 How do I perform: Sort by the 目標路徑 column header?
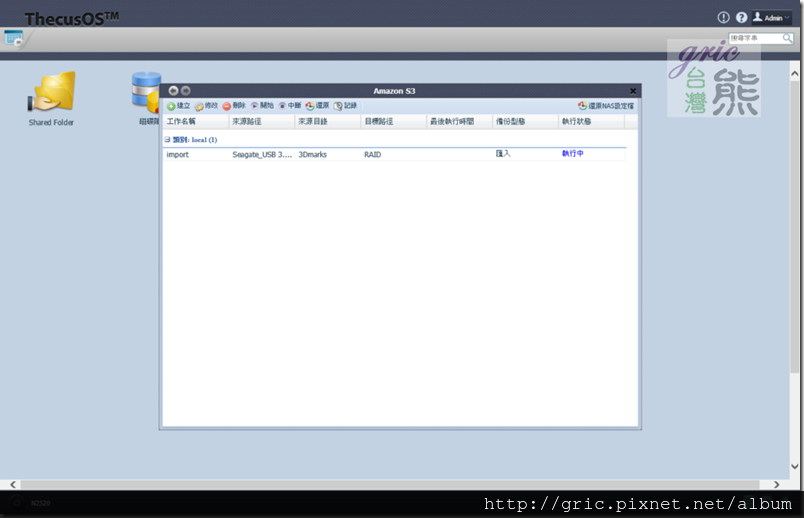[x=394, y=122]
